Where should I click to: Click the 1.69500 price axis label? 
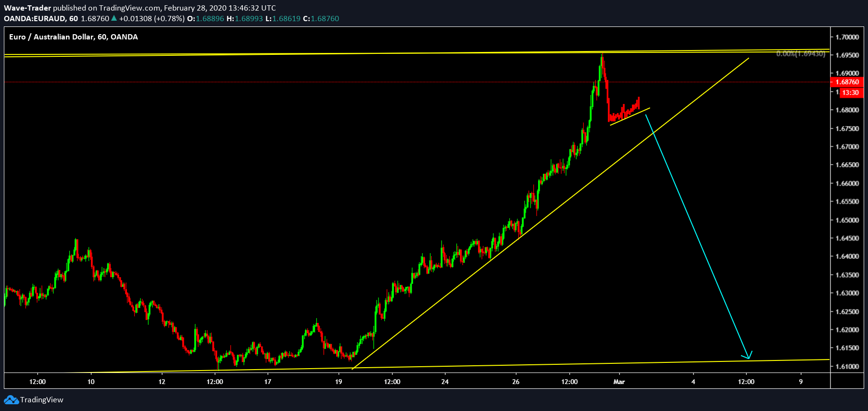tap(847, 55)
